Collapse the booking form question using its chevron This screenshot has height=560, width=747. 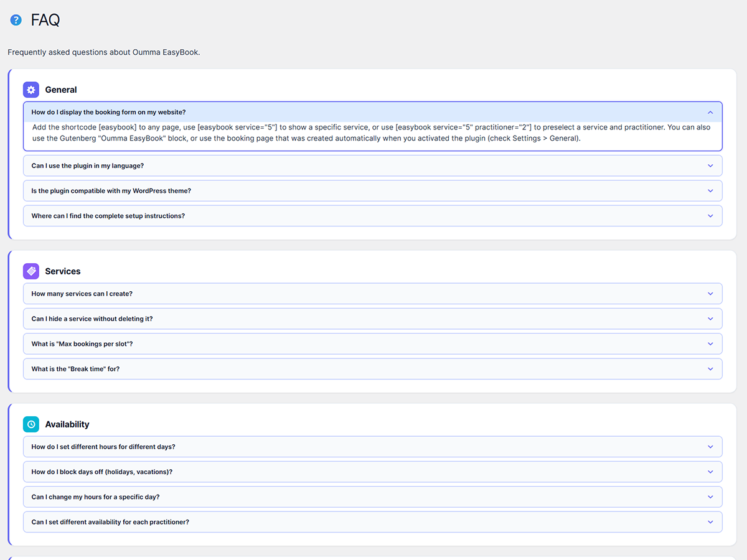point(710,113)
